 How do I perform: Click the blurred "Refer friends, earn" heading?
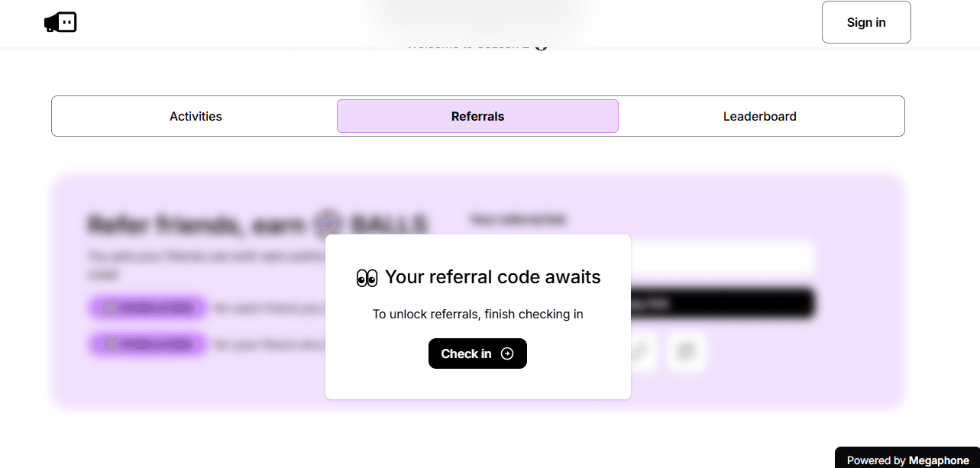[199, 224]
